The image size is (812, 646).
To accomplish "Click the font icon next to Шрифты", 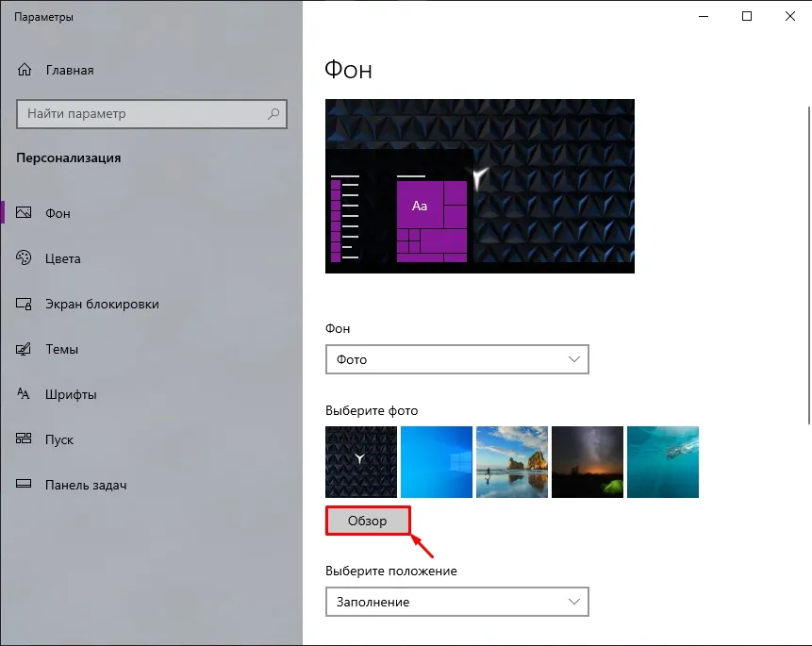I will 24,393.
